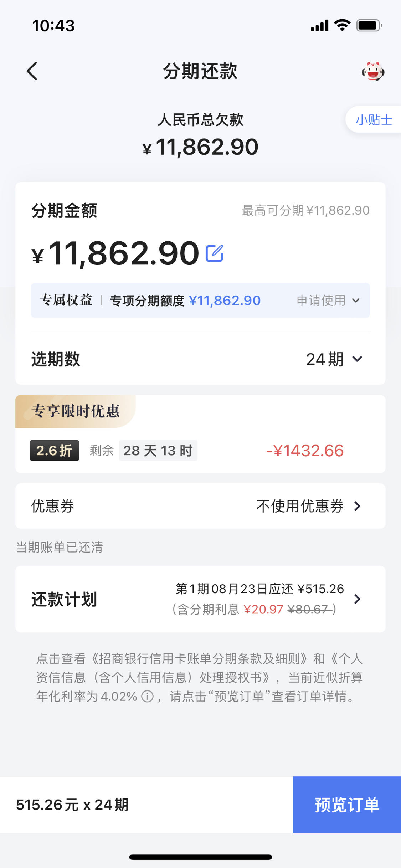Tap the 预览订单 button
Image resolution: width=401 pixels, height=868 pixels.
[347, 805]
